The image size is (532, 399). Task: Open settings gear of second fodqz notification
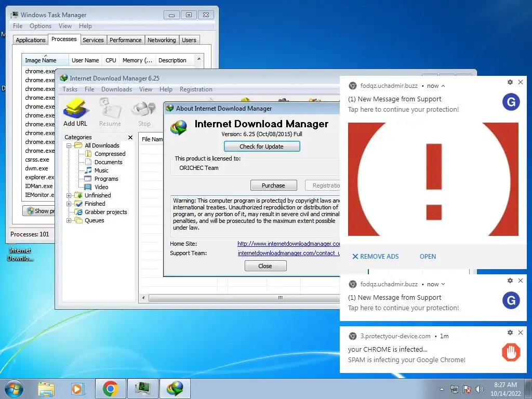(510, 281)
